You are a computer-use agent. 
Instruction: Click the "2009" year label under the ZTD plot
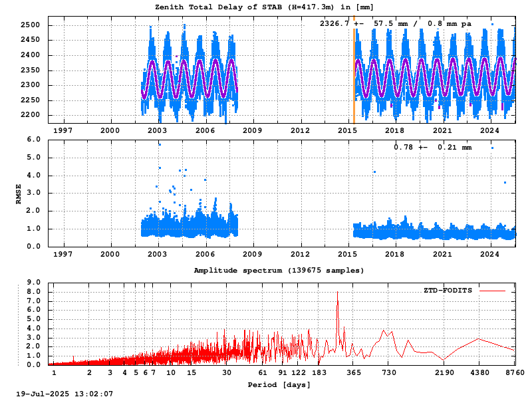click(x=253, y=130)
